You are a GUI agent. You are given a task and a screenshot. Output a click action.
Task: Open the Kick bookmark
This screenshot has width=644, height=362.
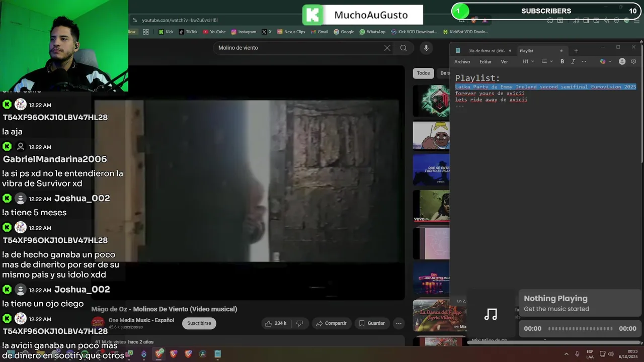click(x=166, y=32)
